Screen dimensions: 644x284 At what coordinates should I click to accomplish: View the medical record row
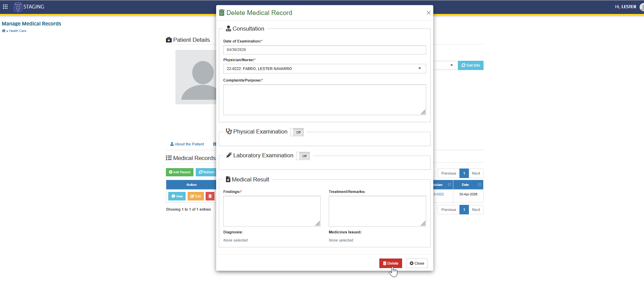tap(177, 196)
